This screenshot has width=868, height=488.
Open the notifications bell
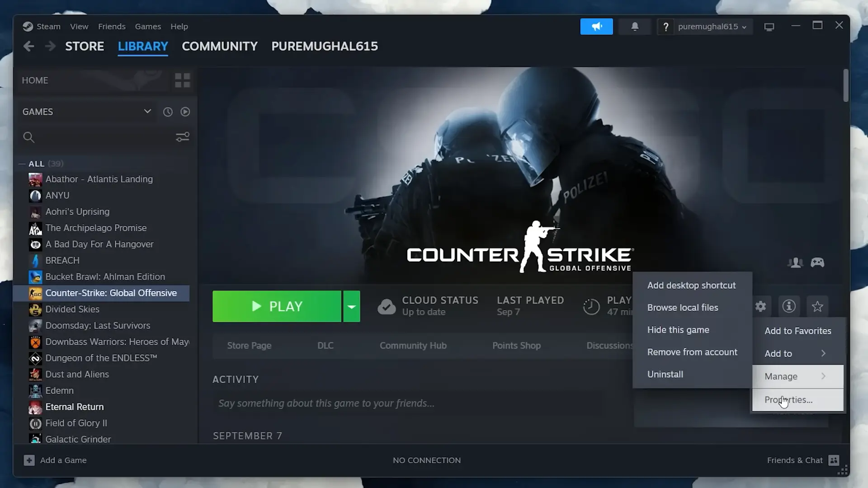[635, 27]
